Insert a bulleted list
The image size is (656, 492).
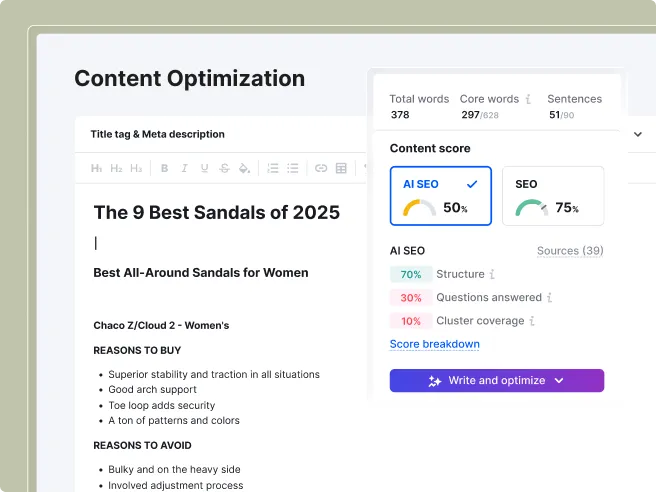point(293,168)
